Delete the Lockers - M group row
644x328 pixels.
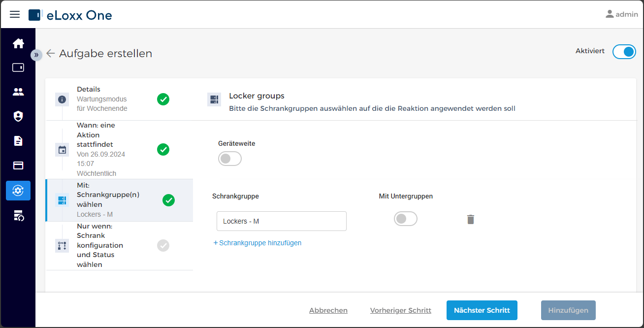tap(471, 220)
